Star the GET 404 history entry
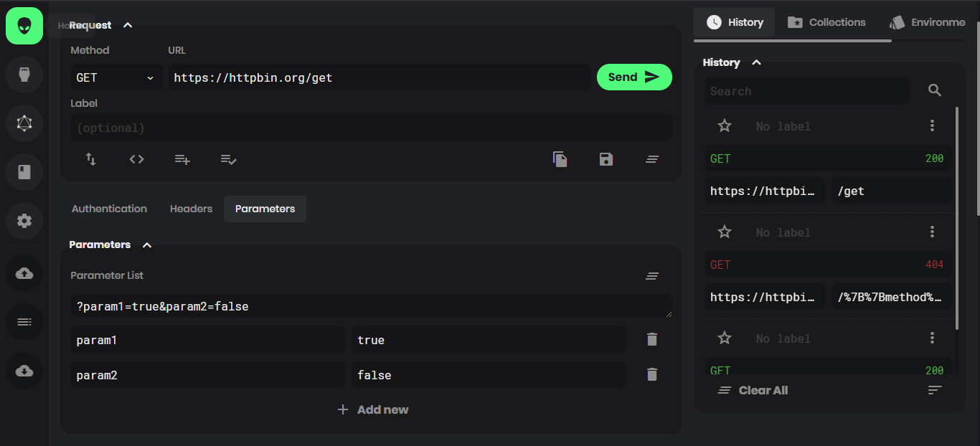Image resolution: width=980 pixels, height=446 pixels. [x=724, y=231]
